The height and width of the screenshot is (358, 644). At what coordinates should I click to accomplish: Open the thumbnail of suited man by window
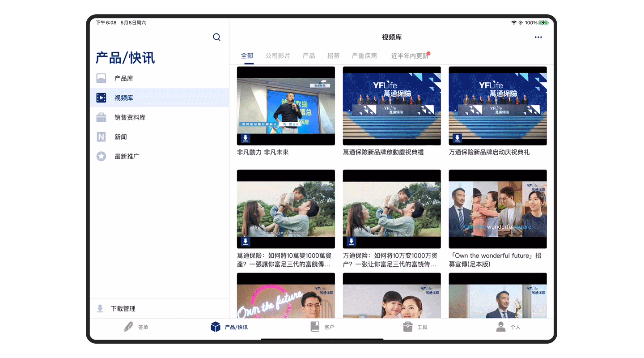[x=498, y=296]
